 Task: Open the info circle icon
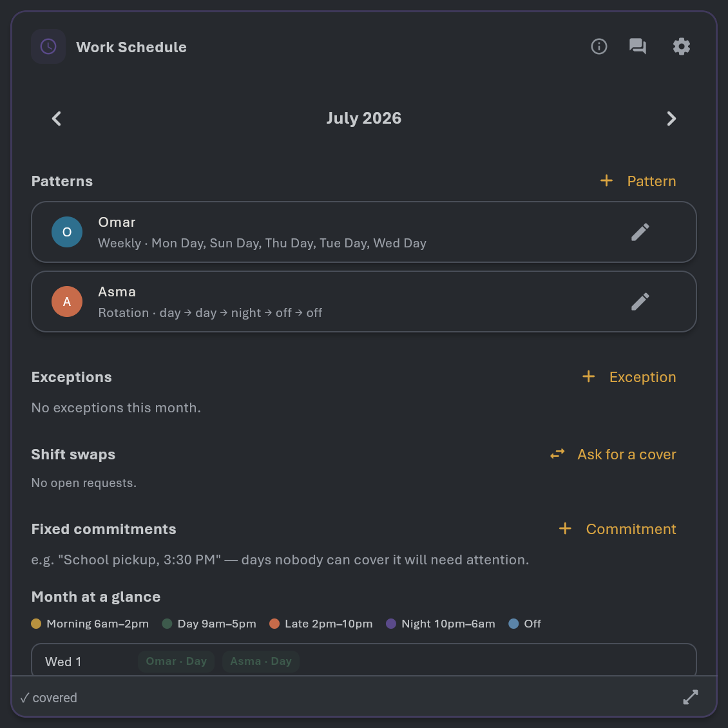[599, 46]
